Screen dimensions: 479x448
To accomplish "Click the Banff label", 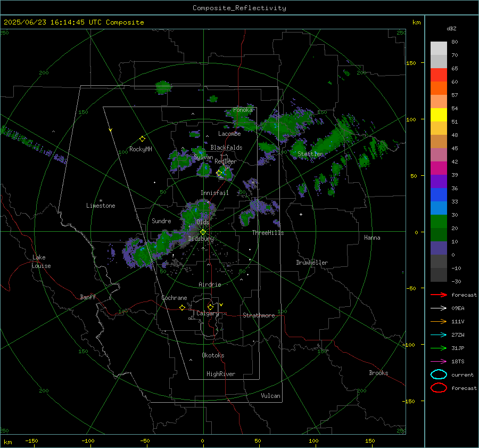I will coord(88,297).
